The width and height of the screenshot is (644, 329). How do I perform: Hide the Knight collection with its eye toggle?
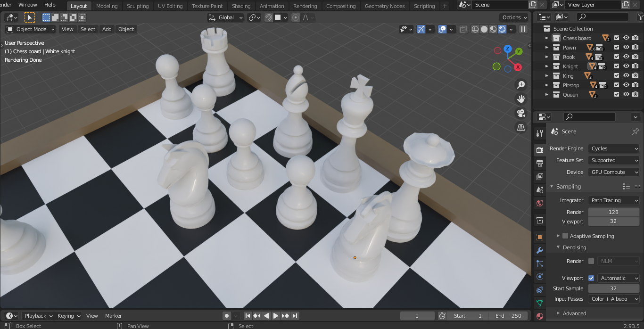(626, 66)
